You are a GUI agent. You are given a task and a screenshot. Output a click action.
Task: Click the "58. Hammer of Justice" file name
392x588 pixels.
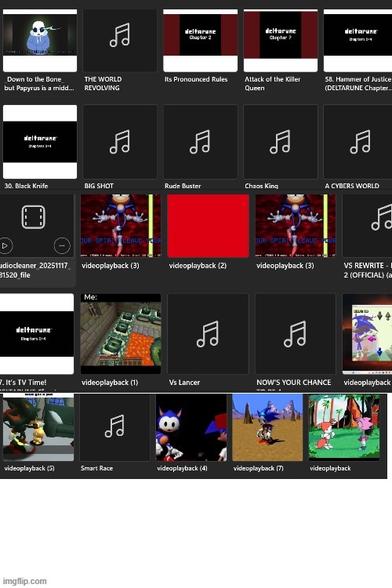[x=358, y=84]
